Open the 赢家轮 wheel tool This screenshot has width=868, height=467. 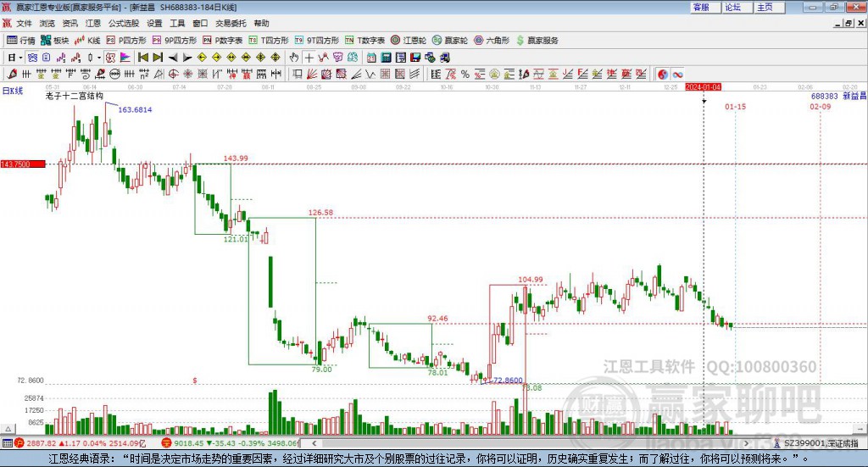(x=450, y=41)
